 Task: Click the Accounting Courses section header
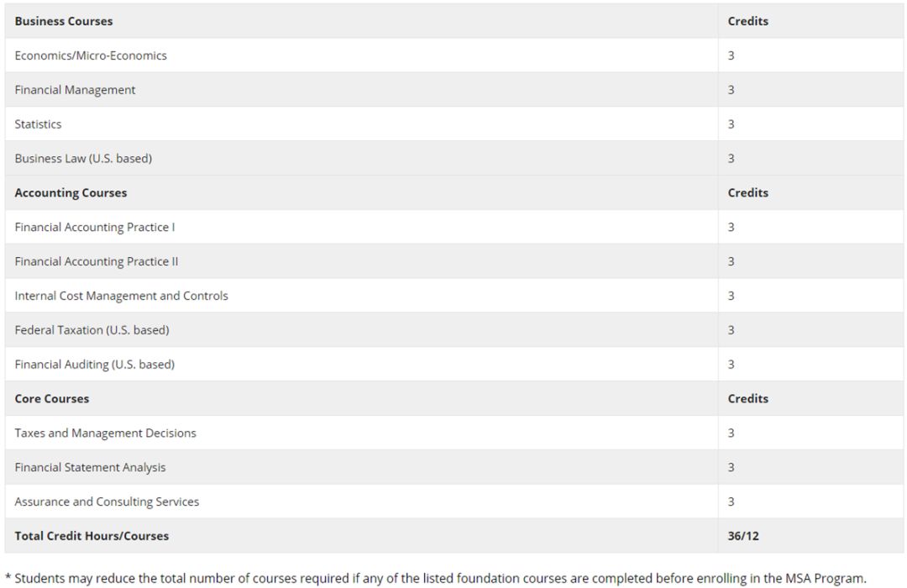pyautogui.click(x=71, y=192)
